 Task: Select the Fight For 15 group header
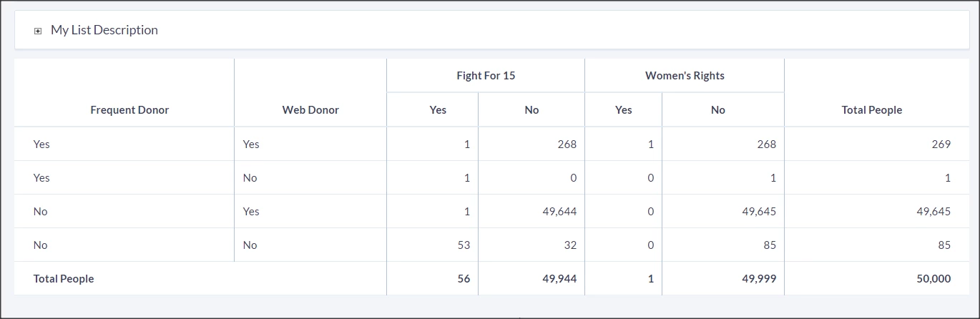(486, 76)
